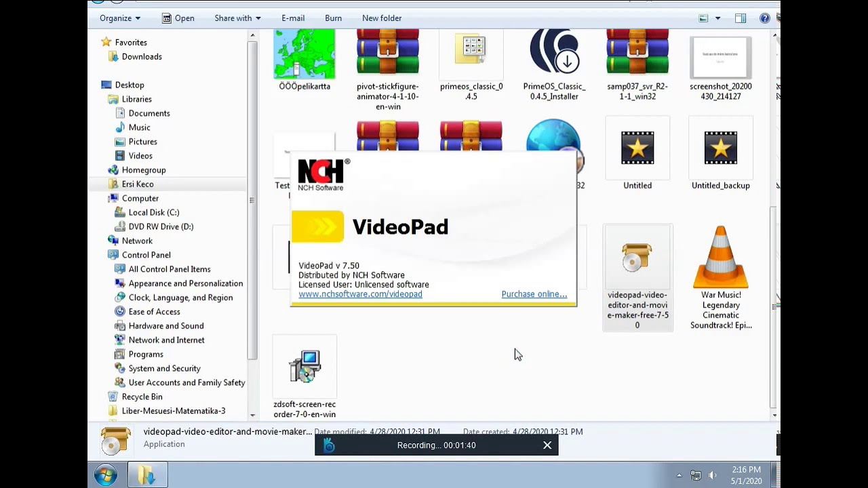868x488 pixels.
Task: Open the Documents library
Action: [x=149, y=113]
